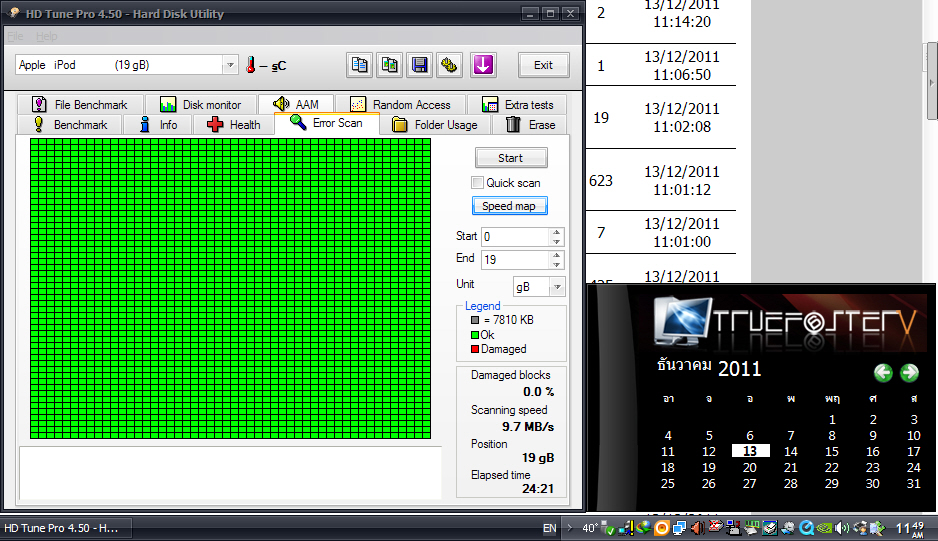Go to previous month with green arrow
Image resolution: width=938 pixels, height=541 pixels.
[x=883, y=373]
